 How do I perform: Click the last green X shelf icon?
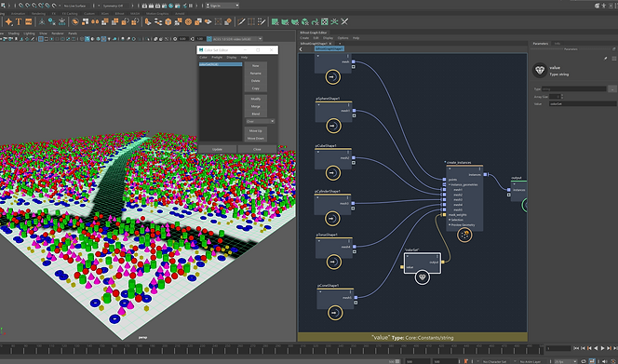click(344, 21)
